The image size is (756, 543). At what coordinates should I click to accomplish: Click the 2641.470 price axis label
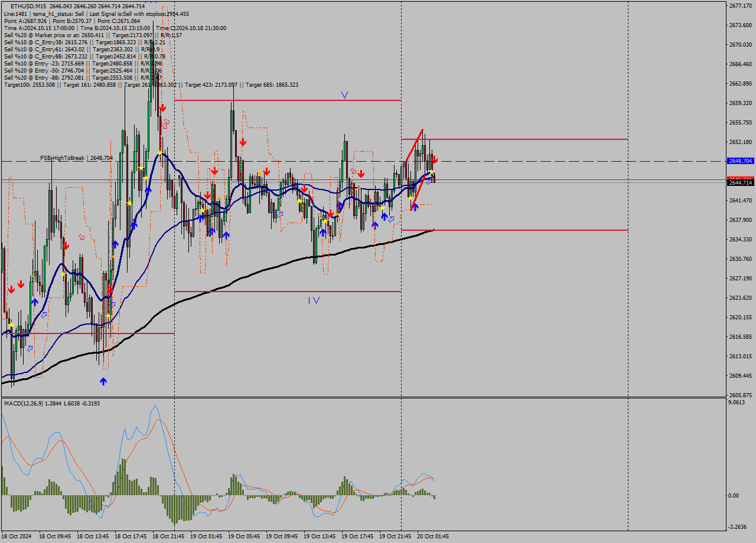[740, 201]
